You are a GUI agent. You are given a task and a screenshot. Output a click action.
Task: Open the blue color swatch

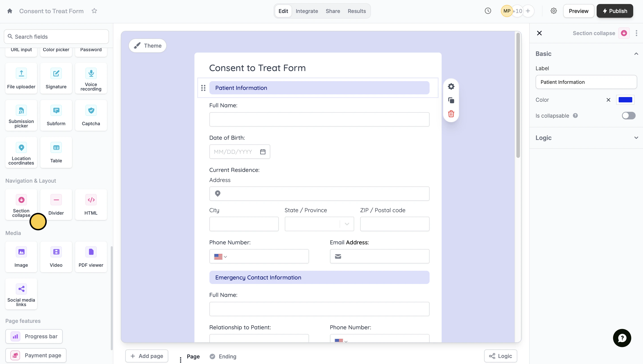625,100
